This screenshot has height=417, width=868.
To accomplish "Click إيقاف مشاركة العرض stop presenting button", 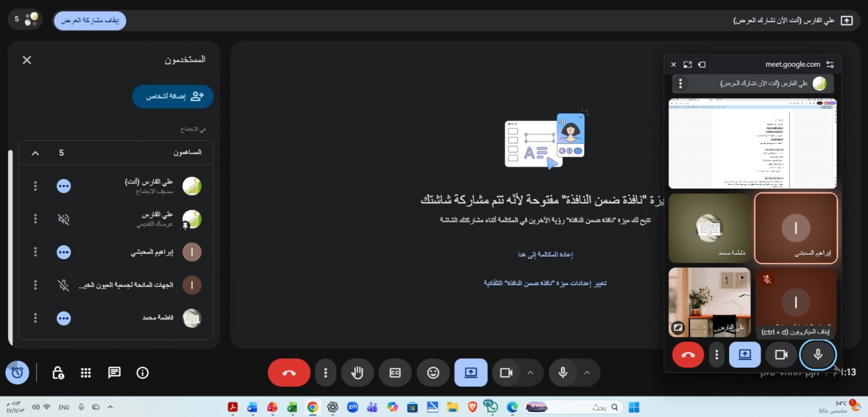I will coord(90,21).
